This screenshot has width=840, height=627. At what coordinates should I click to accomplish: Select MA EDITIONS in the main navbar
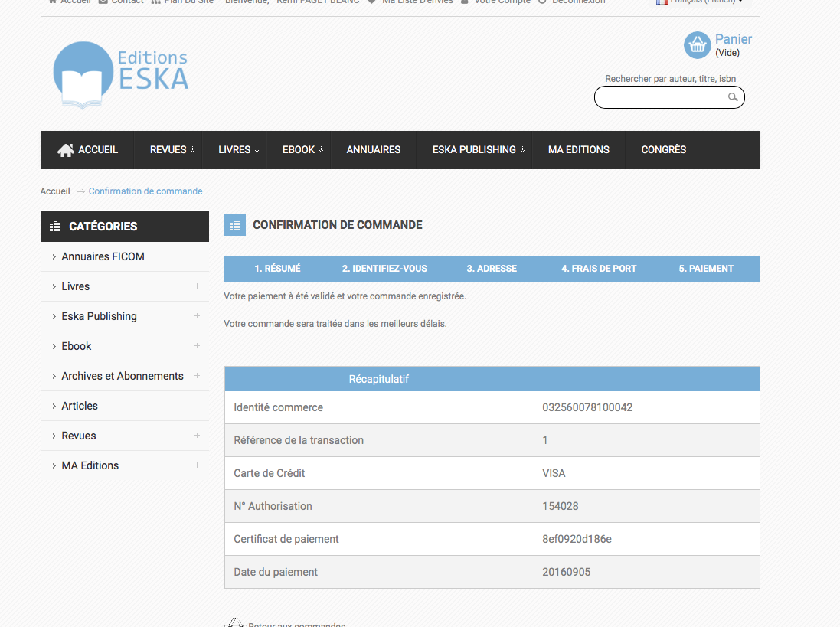pyautogui.click(x=579, y=150)
